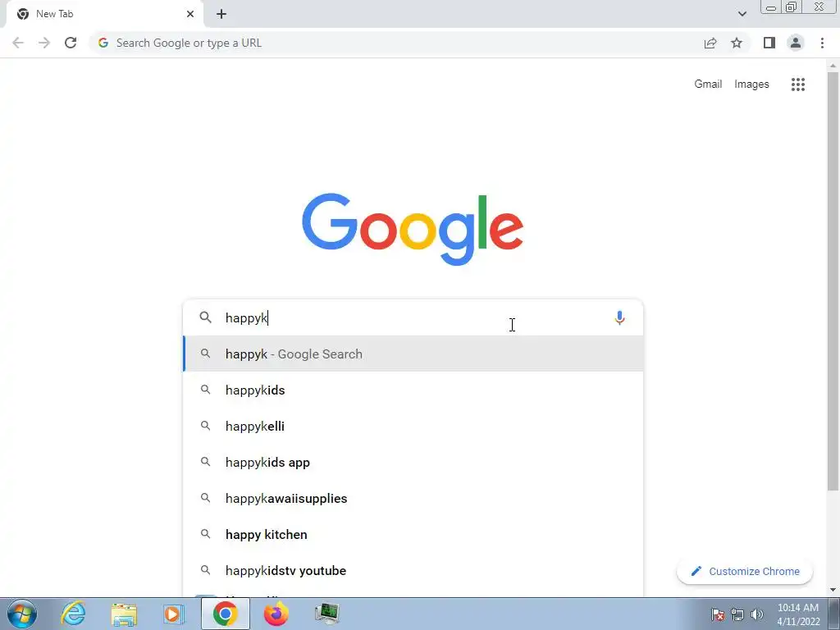Image resolution: width=840 pixels, height=630 pixels.
Task: Choose 'happyk - Google Search' suggestion
Action: 413,354
